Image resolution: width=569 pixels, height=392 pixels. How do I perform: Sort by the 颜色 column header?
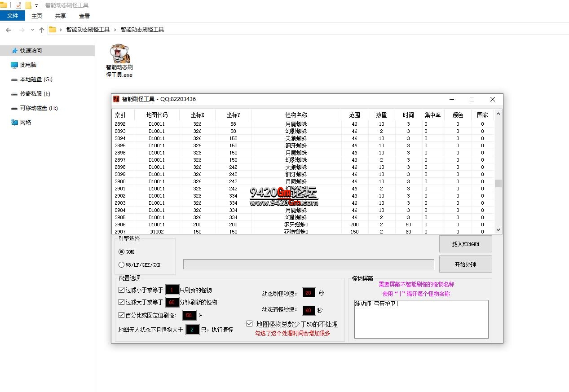click(x=458, y=115)
